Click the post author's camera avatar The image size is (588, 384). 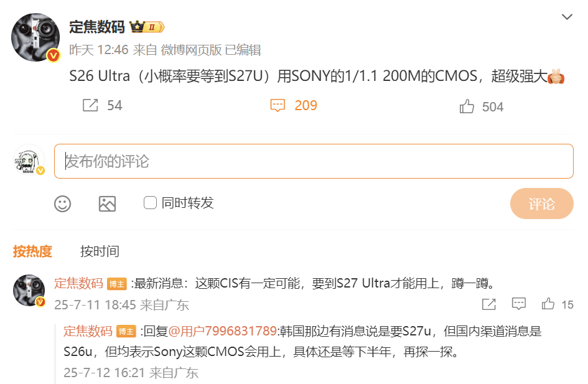35,37
